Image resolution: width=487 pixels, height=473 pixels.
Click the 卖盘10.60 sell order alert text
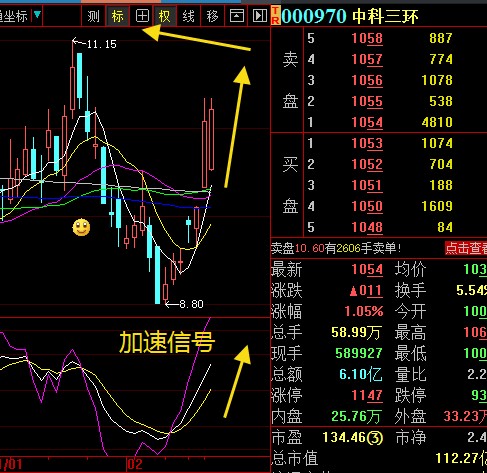coord(336,248)
